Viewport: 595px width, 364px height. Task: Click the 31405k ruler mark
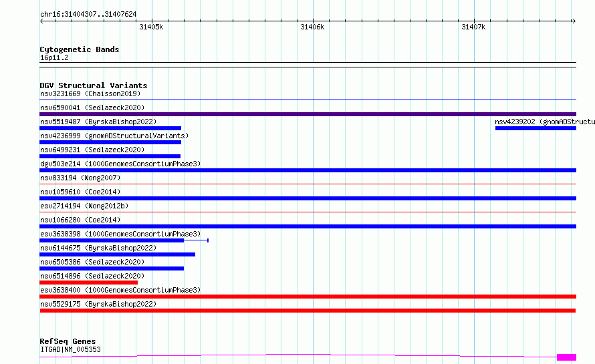point(151,27)
